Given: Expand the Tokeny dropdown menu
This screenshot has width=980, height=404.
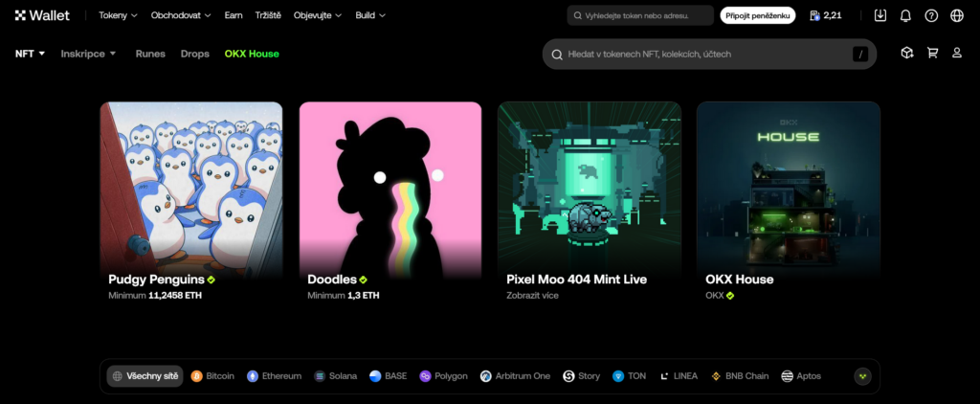Looking at the screenshot, I should pyautogui.click(x=118, y=15).
